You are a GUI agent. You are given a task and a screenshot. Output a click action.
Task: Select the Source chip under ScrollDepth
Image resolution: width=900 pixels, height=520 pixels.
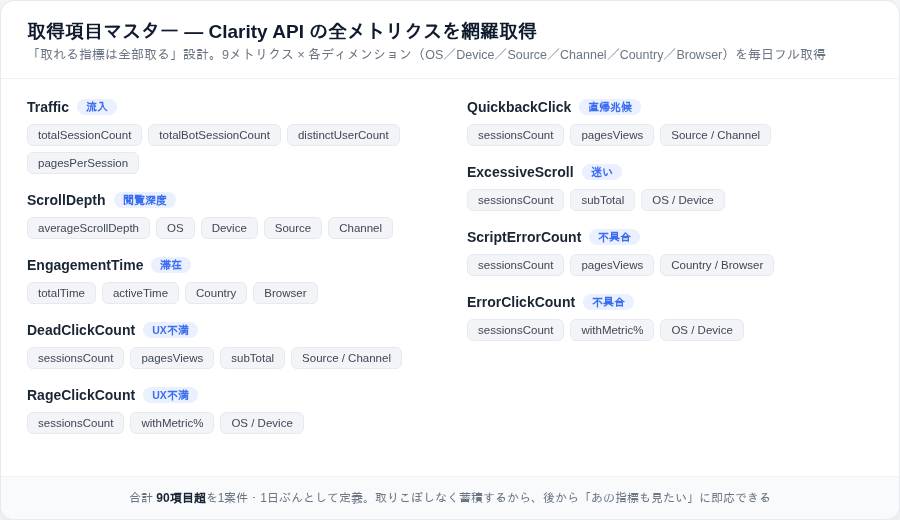tap(293, 228)
